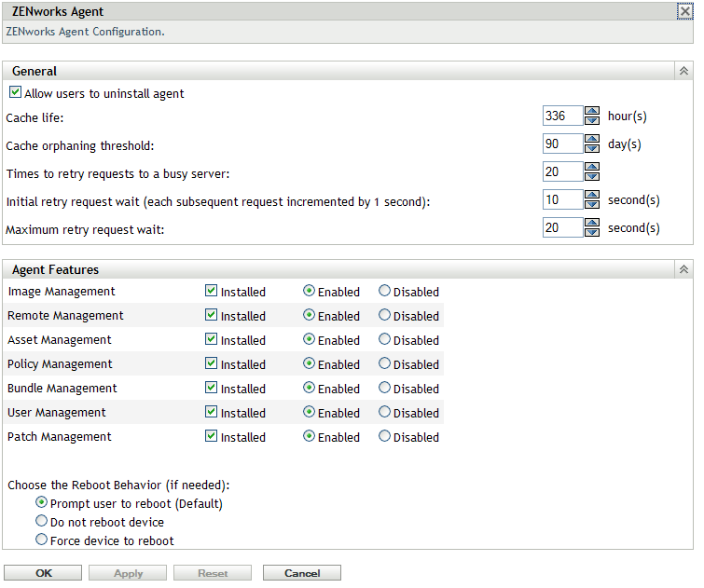Close the ZENworks Agent panel
This screenshot has height=588, width=704.
tap(685, 12)
